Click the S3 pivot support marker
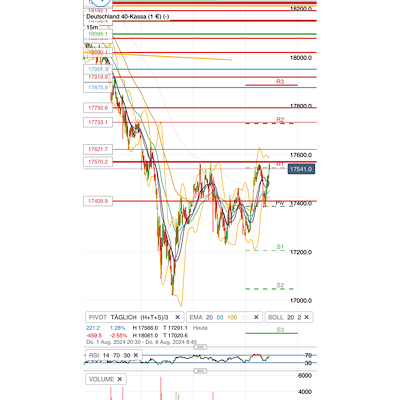The width and height of the screenshot is (400, 400). 280,330
